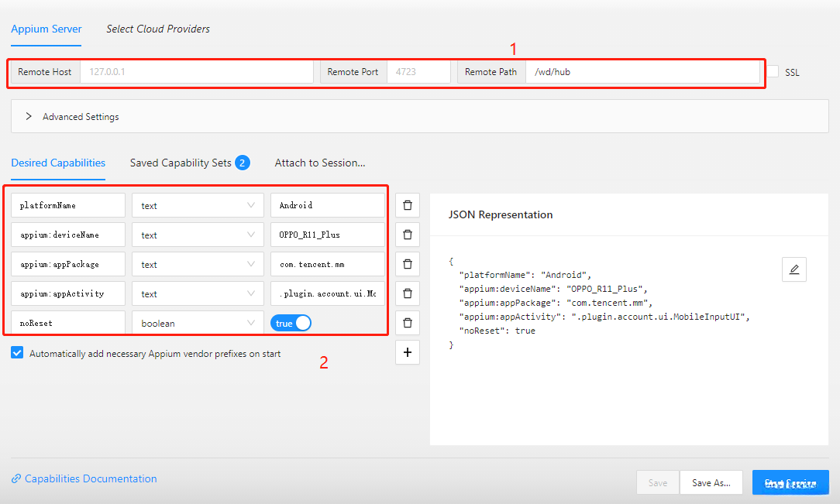This screenshot has height=504, width=840.
Task: Click the Save As... button
Action: (x=711, y=482)
